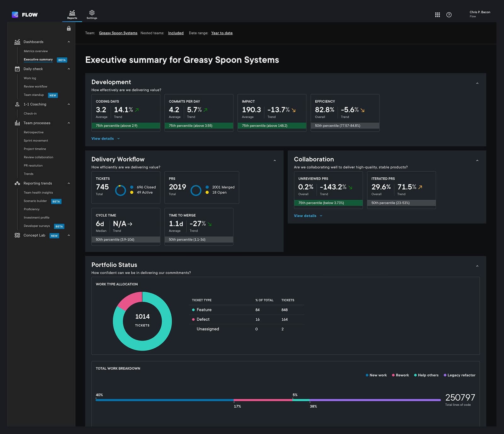The width and height of the screenshot is (504, 434).
Task: Open Proficiency report
Action: point(32,209)
